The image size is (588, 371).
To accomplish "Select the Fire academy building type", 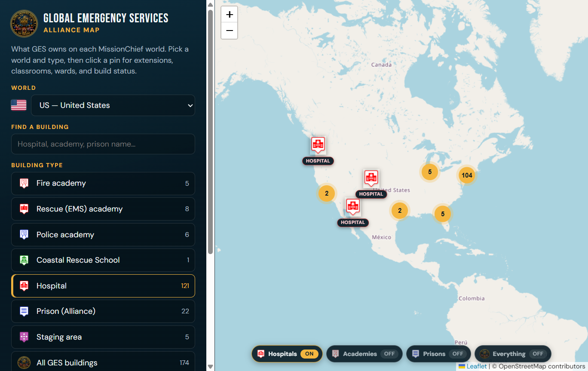I will 103,184.
